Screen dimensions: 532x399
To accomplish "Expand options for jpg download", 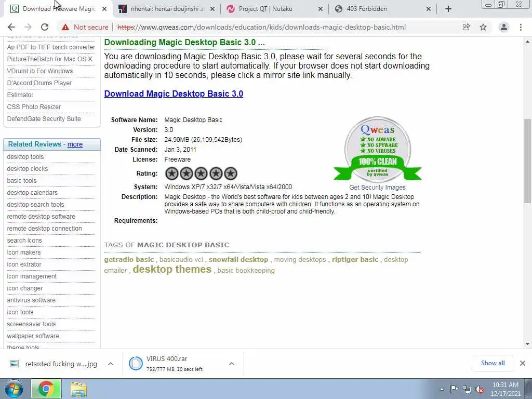I will (x=110, y=364).
